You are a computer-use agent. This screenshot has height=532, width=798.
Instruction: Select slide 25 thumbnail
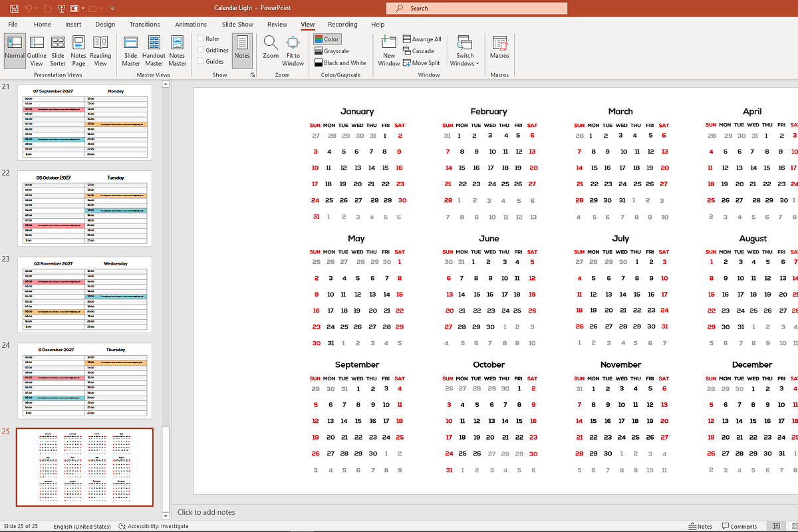click(84, 467)
